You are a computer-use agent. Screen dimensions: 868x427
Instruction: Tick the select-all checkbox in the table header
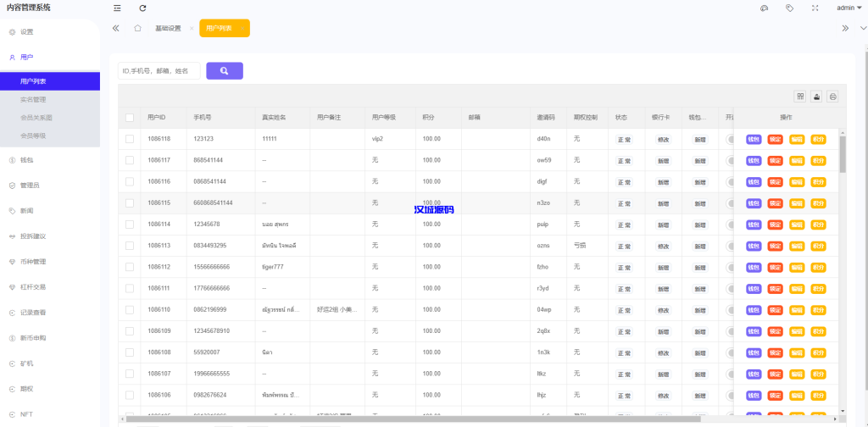[x=130, y=118]
